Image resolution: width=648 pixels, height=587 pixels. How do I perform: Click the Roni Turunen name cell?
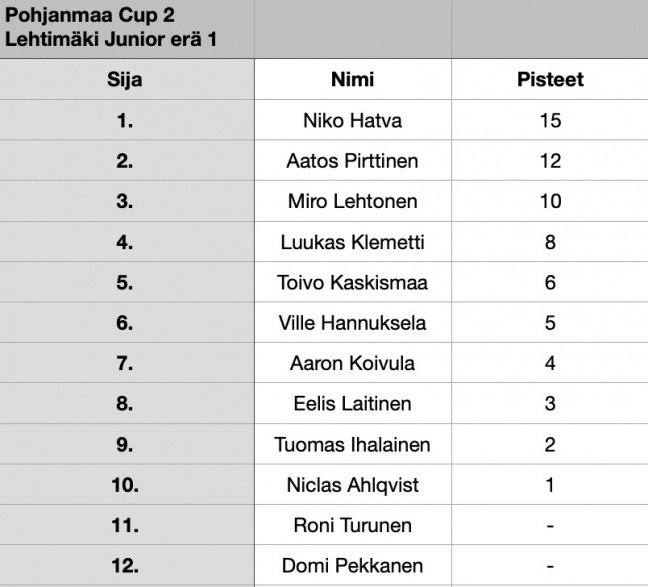pos(353,525)
